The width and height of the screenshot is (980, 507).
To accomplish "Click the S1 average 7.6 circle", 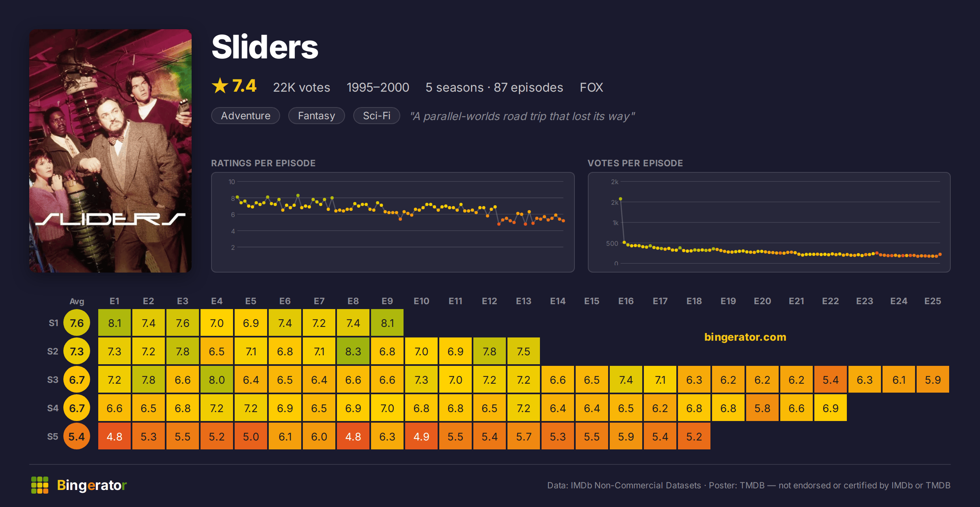I will [77, 323].
